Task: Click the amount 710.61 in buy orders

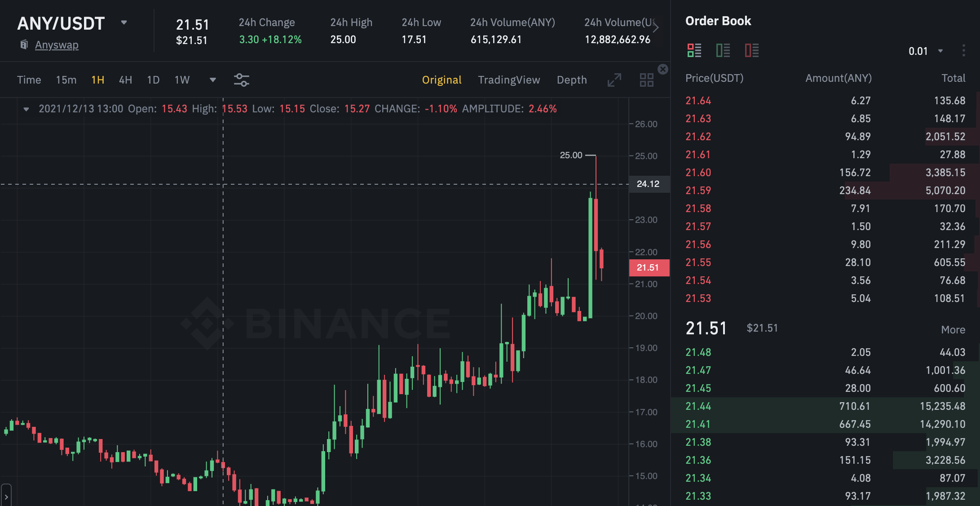Action: 855,406
